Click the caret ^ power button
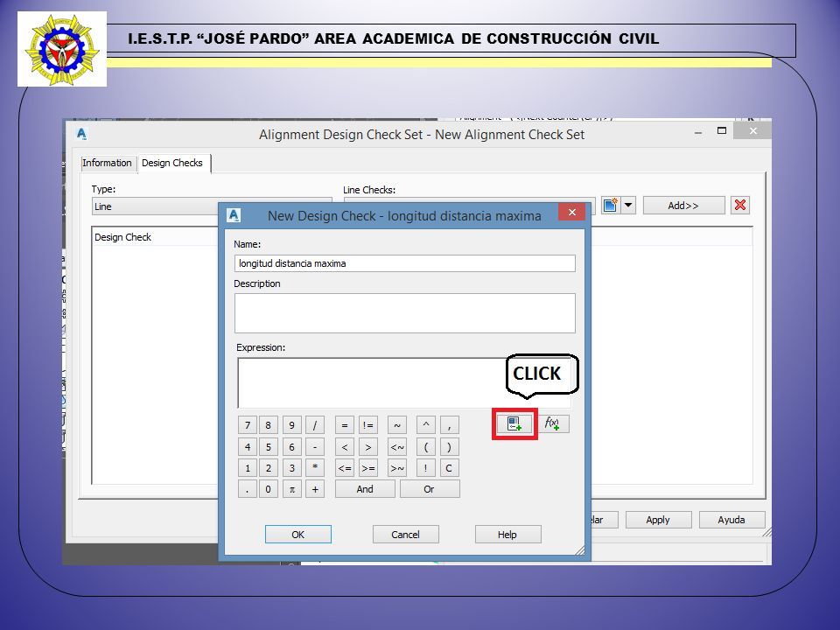 click(x=426, y=425)
